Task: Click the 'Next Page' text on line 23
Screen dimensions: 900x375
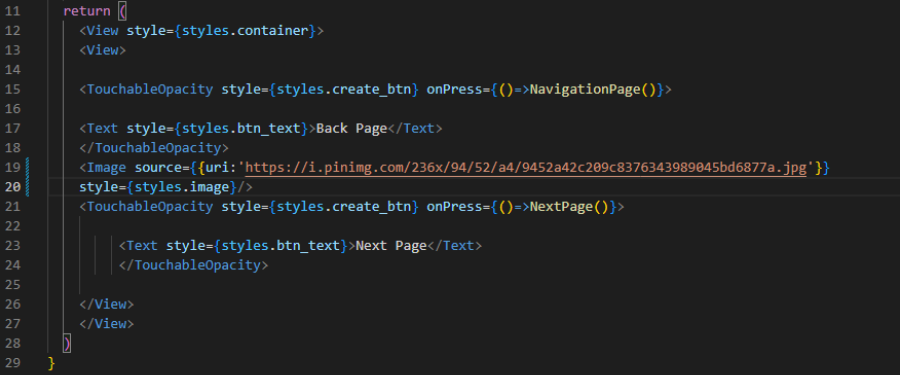Action: (x=391, y=246)
